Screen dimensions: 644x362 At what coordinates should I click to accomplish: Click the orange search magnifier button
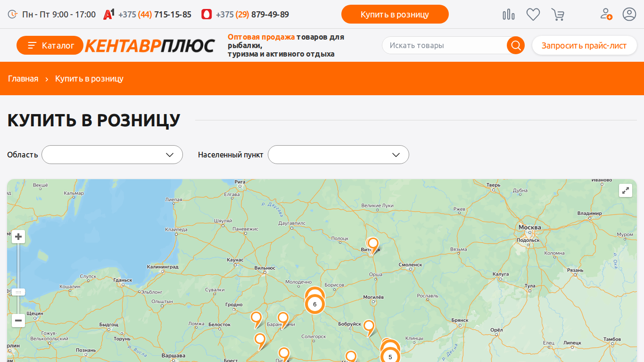[x=516, y=45]
